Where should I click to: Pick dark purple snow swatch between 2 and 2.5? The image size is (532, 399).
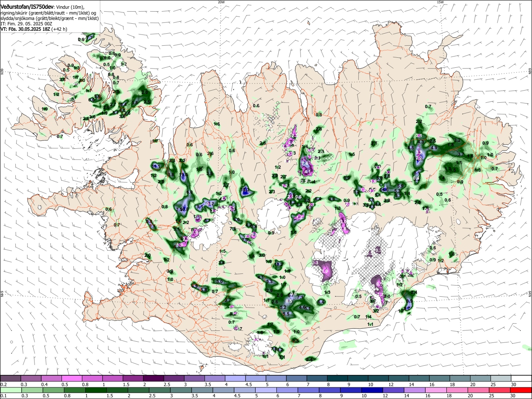click(x=153, y=379)
